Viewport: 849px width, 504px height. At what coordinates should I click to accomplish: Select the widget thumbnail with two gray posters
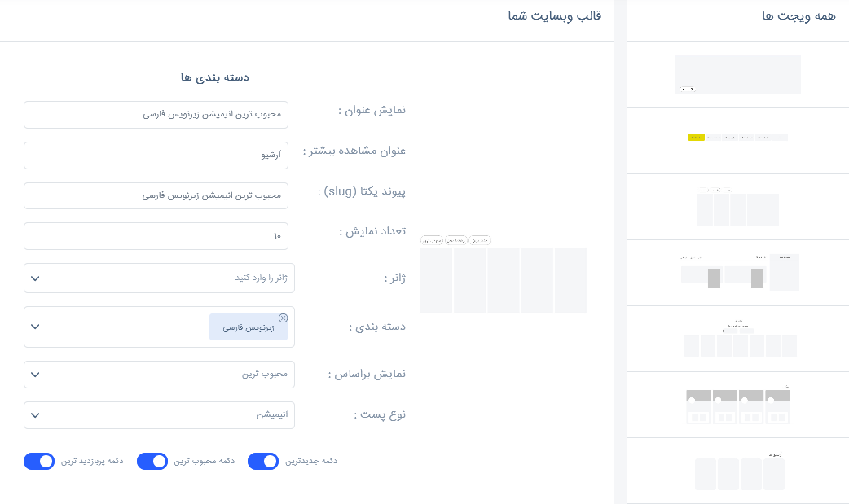(740, 272)
